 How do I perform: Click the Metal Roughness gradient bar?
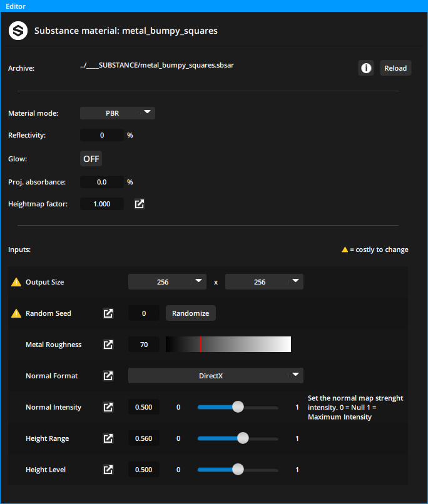tap(228, 345)
